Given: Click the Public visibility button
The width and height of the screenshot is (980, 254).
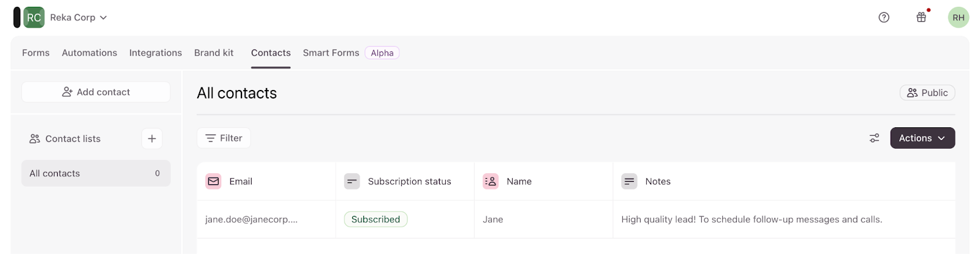Looking at the screenshot, I should pos(927,92).
